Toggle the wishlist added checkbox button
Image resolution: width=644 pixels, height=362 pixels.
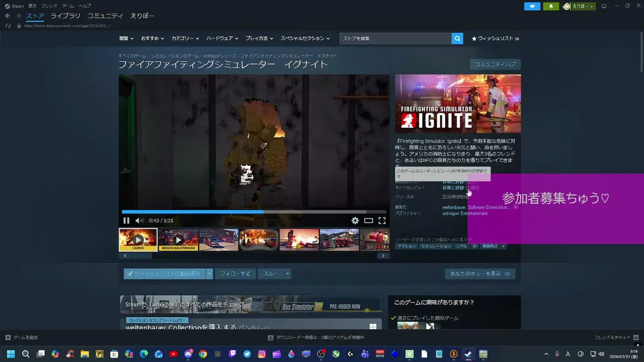click(165, 274)
